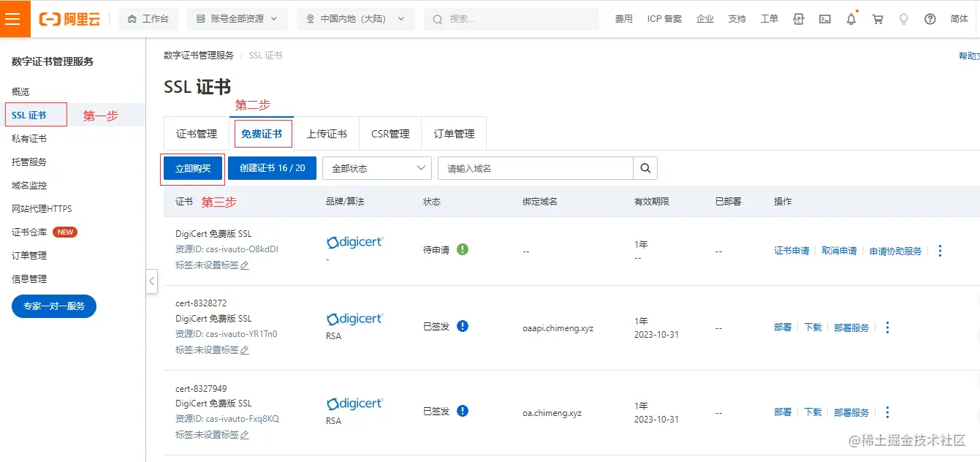Click 部署服务 link for oaapi.chimeng.xyz
This screenshot has width=980, height=462.
point(851,327)
